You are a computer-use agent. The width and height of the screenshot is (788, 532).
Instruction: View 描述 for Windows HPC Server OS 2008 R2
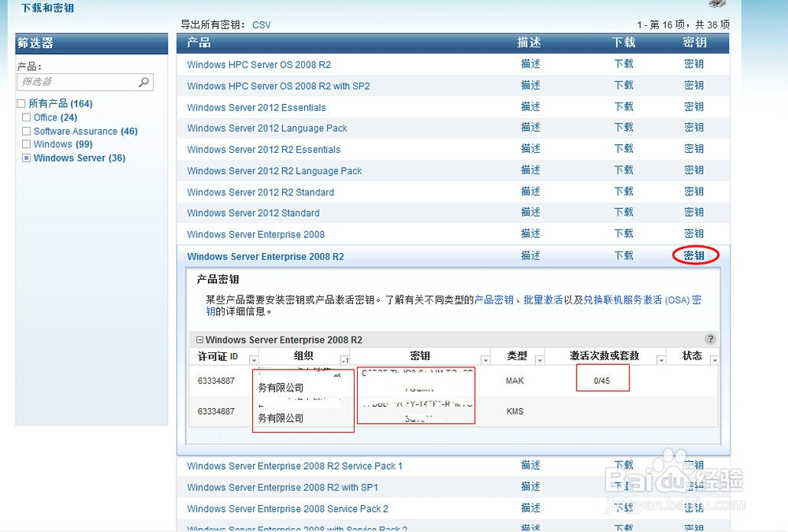point(530,64)
